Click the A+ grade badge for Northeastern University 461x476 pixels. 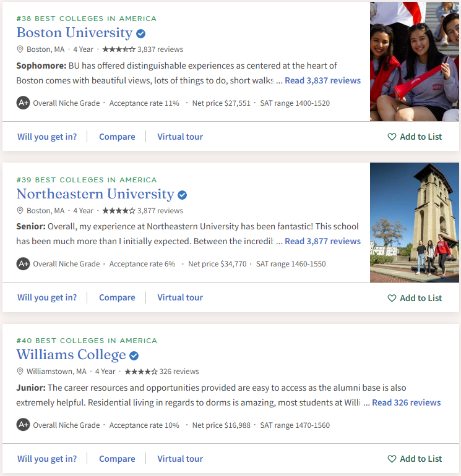coord(23,264)
